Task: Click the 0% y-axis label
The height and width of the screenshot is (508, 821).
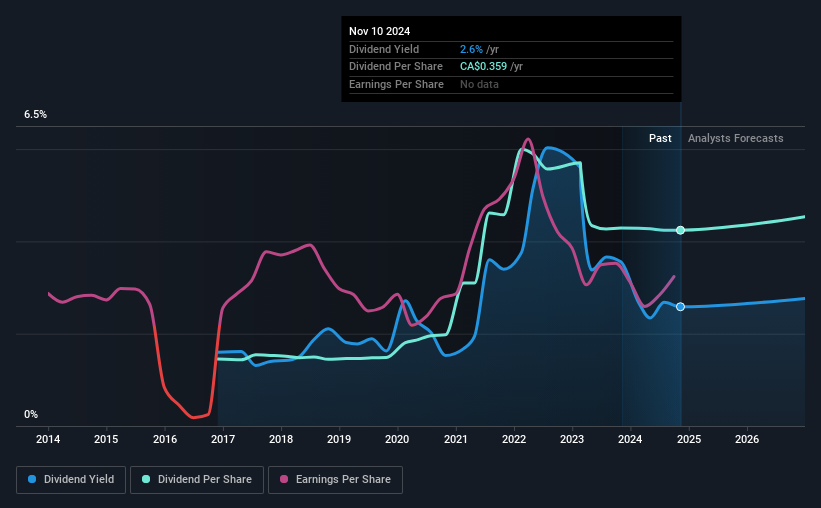Action: pos(31,414)
